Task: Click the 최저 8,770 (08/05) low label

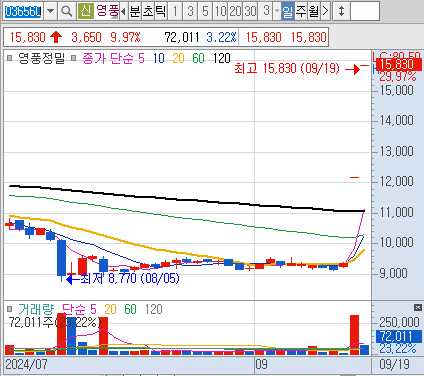Action: [130, 278]
